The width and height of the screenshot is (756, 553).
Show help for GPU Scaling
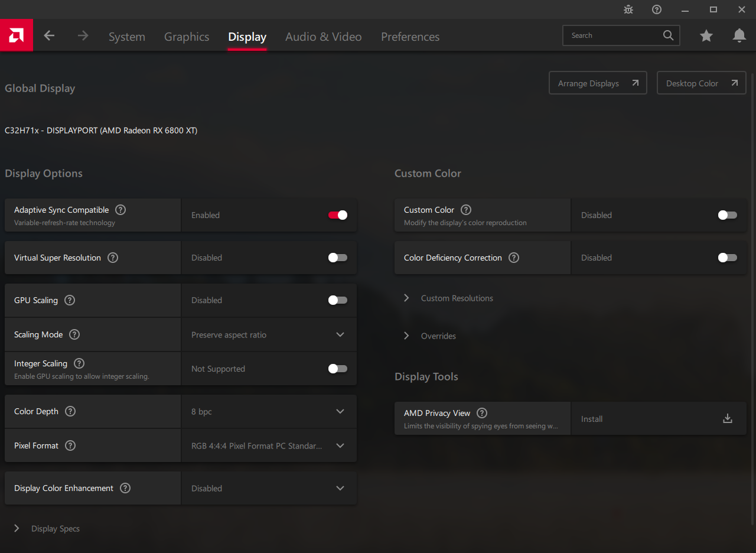click(70, 300)
